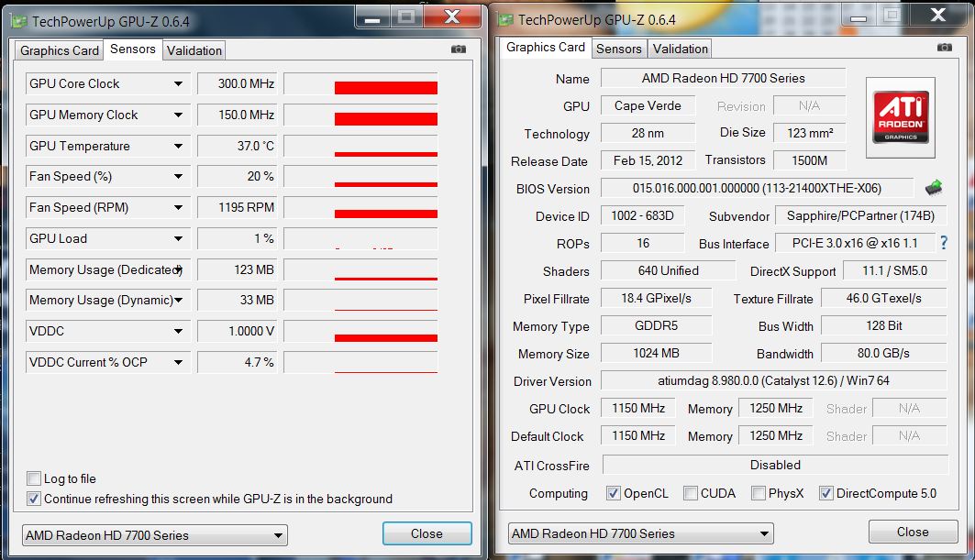Open the GPU Load sensor dropdown

tap(179, 238)
